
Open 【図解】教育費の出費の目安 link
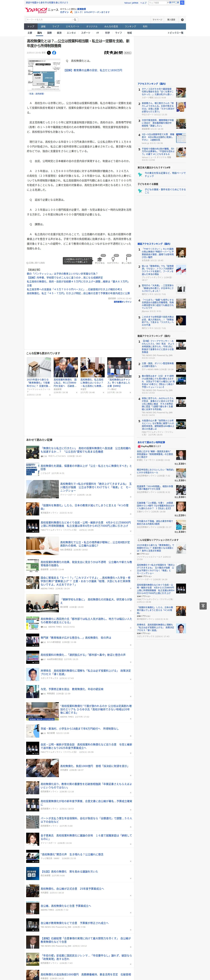coord(93,70)
